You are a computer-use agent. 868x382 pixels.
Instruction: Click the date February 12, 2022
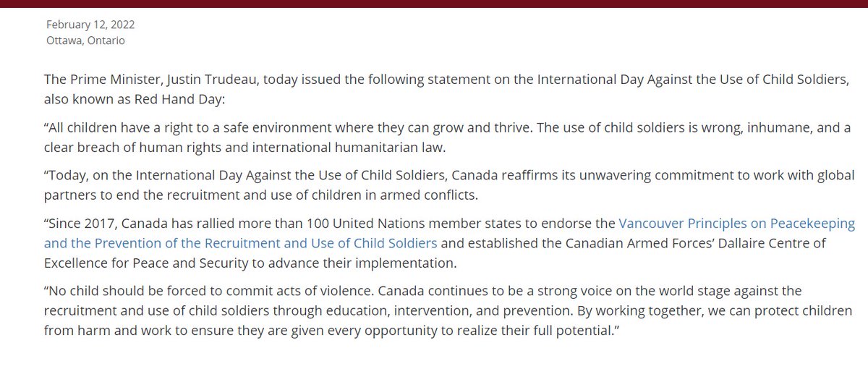[x=90, y=25]
